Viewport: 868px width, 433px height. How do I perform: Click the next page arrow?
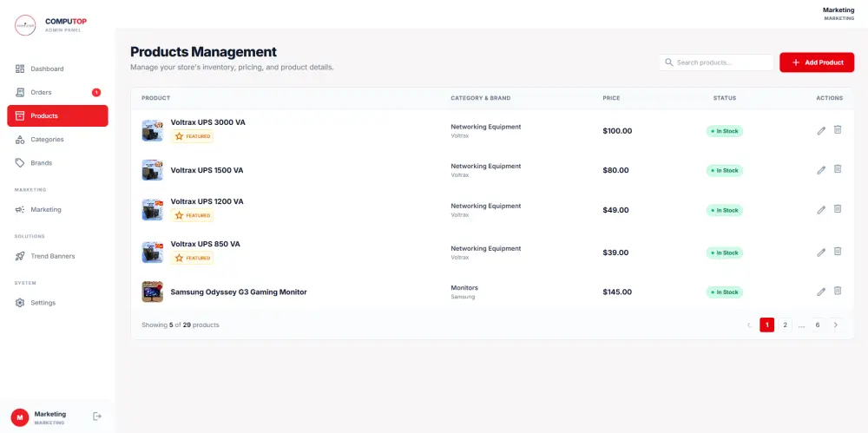pos(836,325)
